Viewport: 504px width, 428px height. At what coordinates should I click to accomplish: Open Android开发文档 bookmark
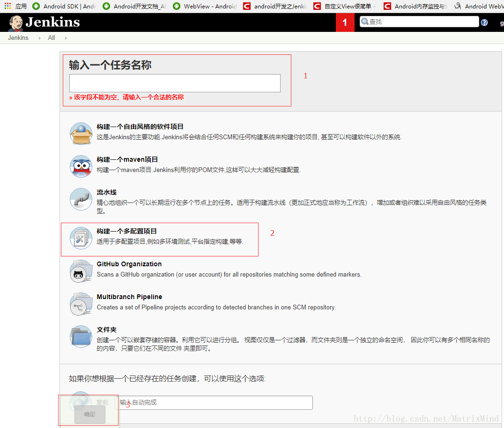(135, 6)
